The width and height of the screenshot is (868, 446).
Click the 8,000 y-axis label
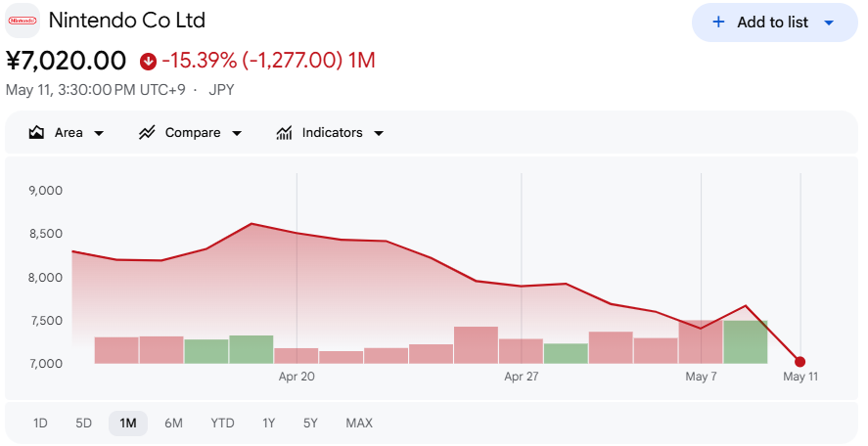(x=45, y=277)
